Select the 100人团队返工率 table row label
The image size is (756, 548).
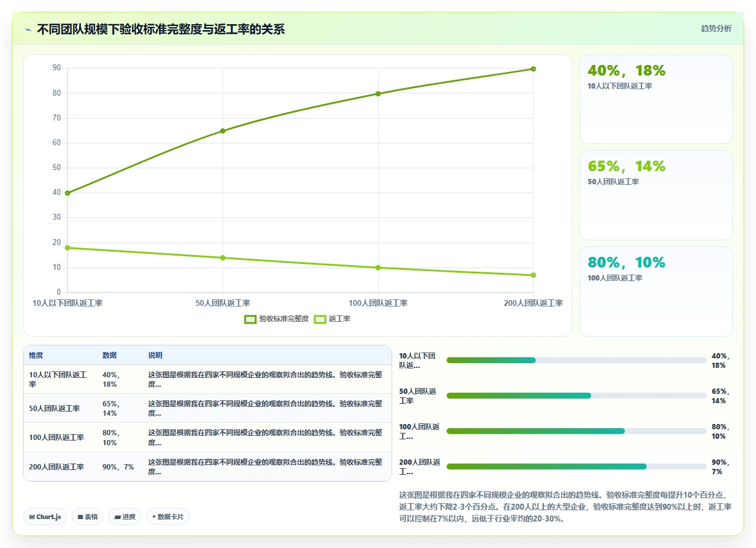(57, 438)
